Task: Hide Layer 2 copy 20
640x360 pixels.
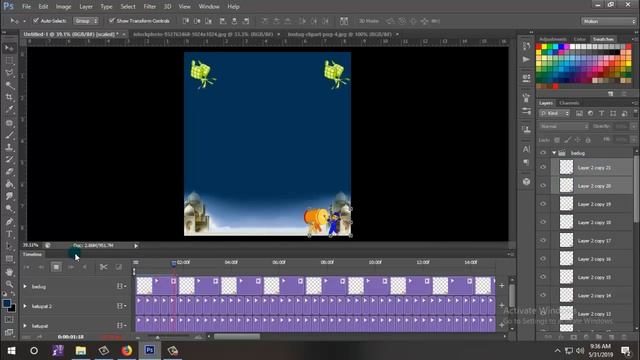Action: [543, 186]
